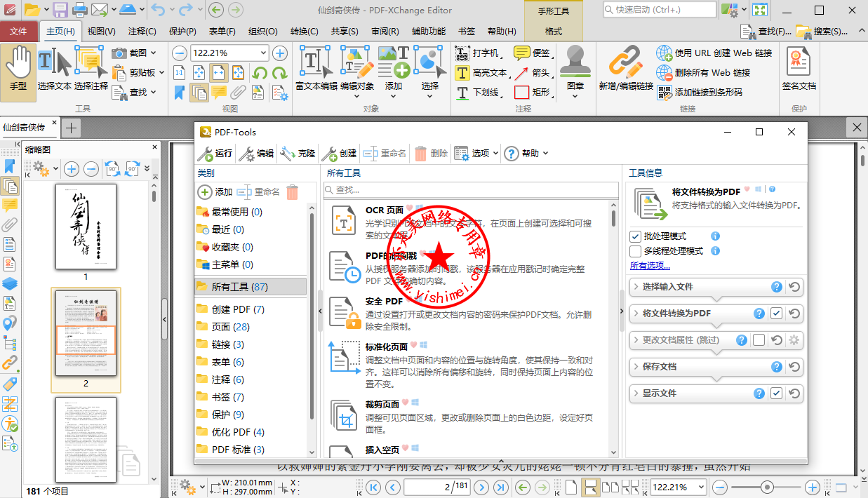Click the tool search field in PDF-Tools
The height and width of the screenshot is (498, 868).
(470, 190)
